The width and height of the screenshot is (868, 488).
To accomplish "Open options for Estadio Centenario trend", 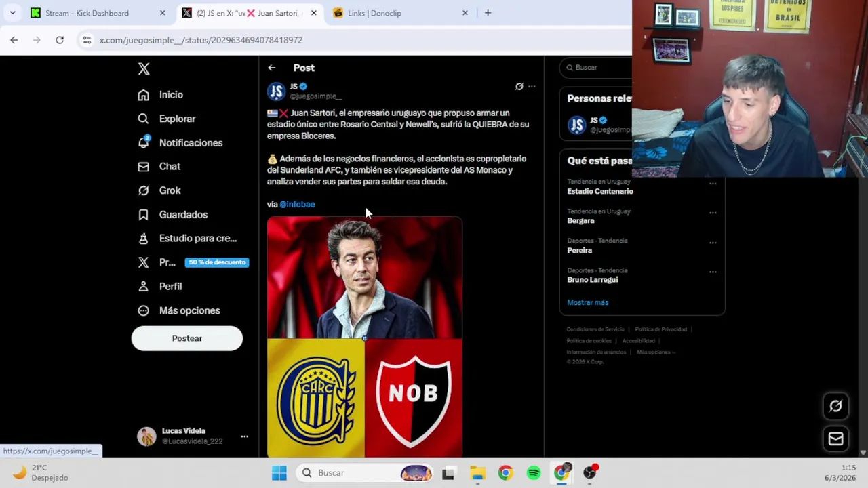I will [713, 184].
